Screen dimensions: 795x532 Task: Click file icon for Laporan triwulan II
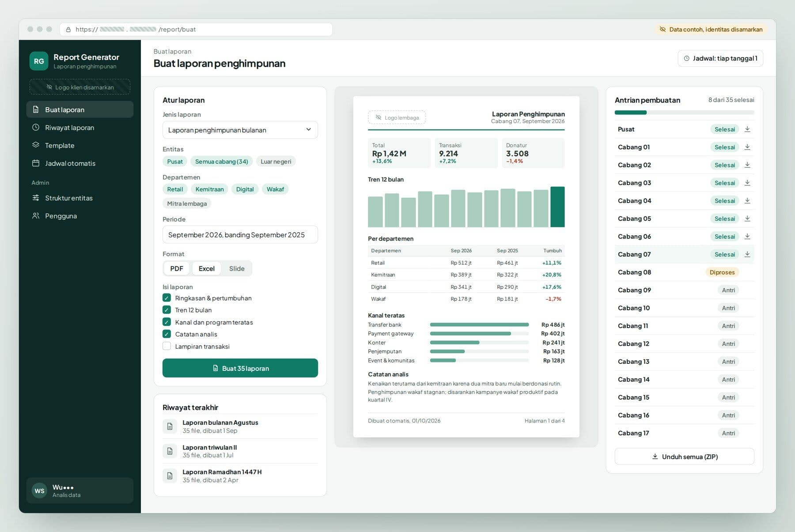click(x=170, y=451)
